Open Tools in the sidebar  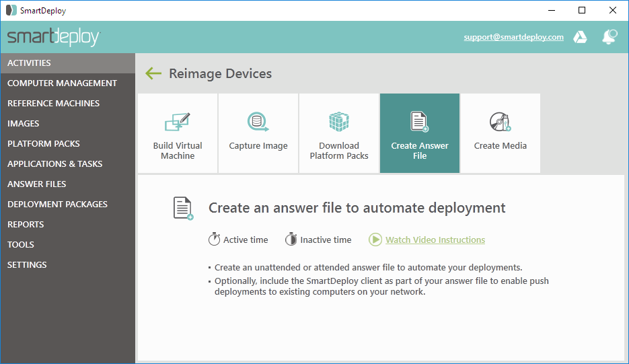(68, 245)
